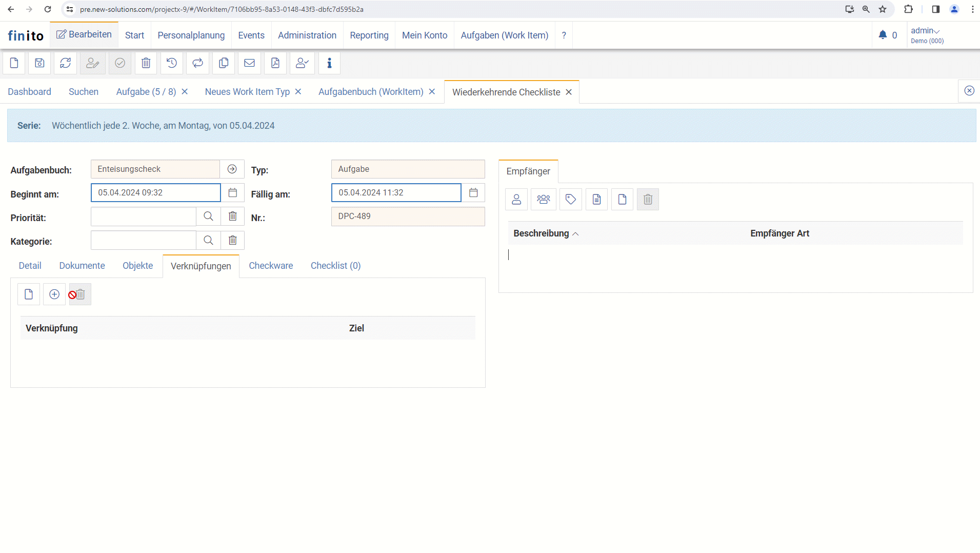Click into the Beginnt am date field
Image resolution: width=980 pixels, height=553 pixels.
(155, 193)
